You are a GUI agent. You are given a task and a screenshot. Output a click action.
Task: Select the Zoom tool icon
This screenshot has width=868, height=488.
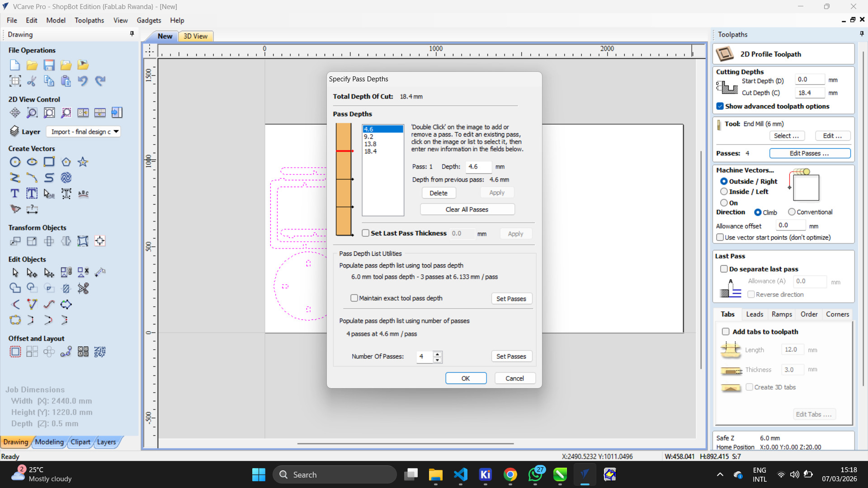pyautogui.click(x=32, y=113)
